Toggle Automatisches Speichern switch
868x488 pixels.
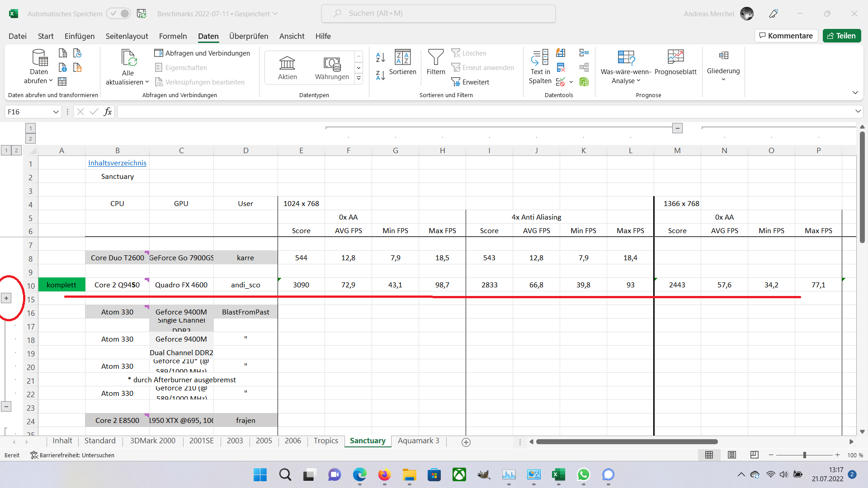118,14
